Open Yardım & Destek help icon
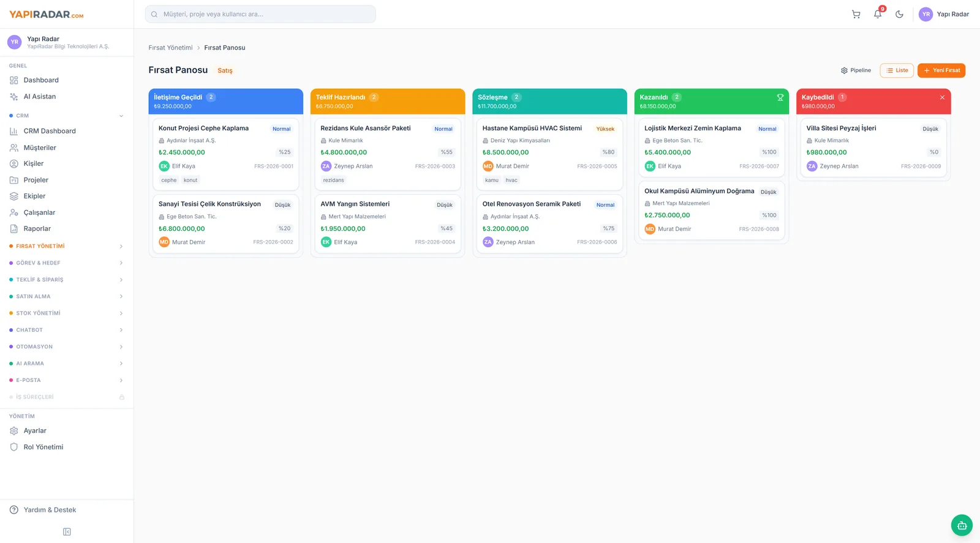 [14, 510]
